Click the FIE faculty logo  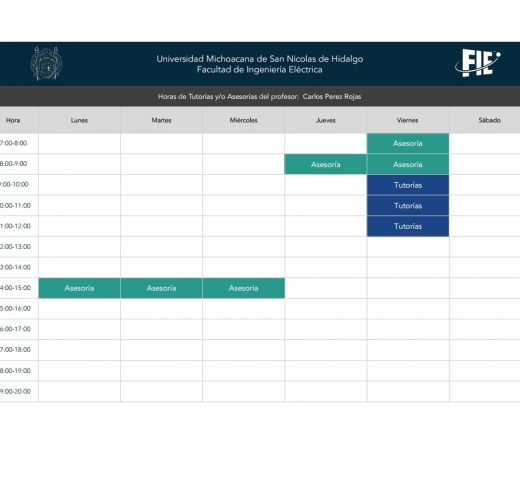point(477,63)
